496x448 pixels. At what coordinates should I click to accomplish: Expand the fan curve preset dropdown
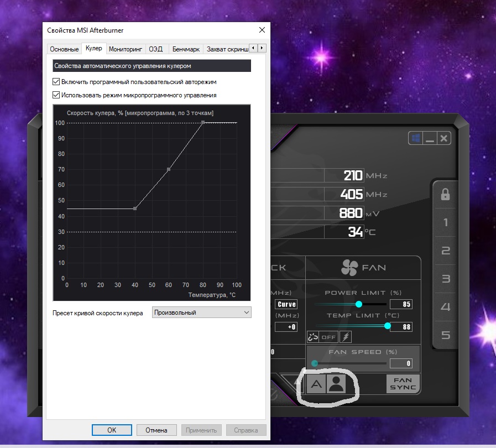201,312
